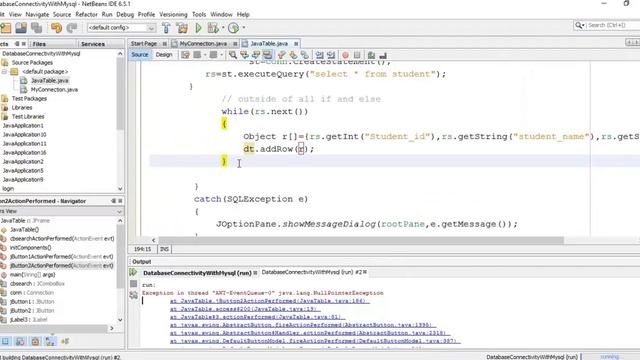Select MyConnection.java in the project tree
Image resolution: width=640 pixels, height=360 pixels.
(54, 89)
